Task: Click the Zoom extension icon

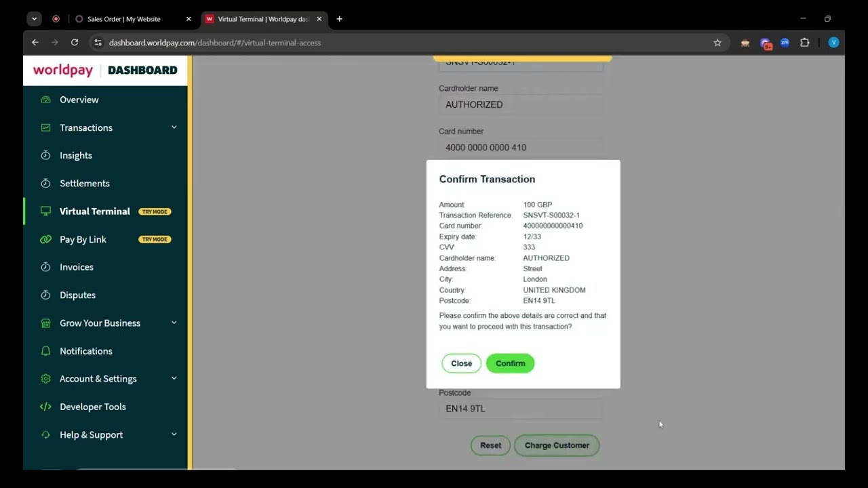Action: [785, 43]
